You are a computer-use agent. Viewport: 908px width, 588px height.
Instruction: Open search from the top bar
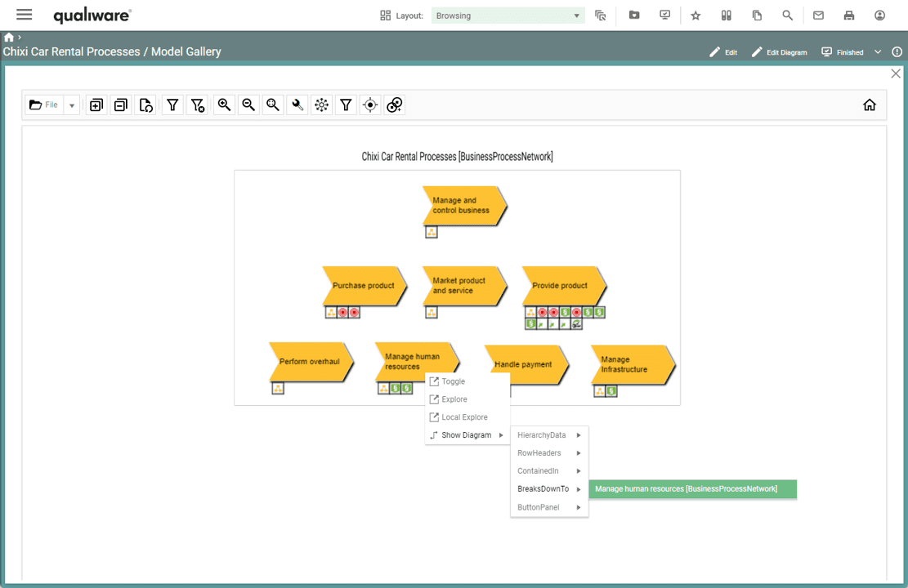(x=787, y=15)
